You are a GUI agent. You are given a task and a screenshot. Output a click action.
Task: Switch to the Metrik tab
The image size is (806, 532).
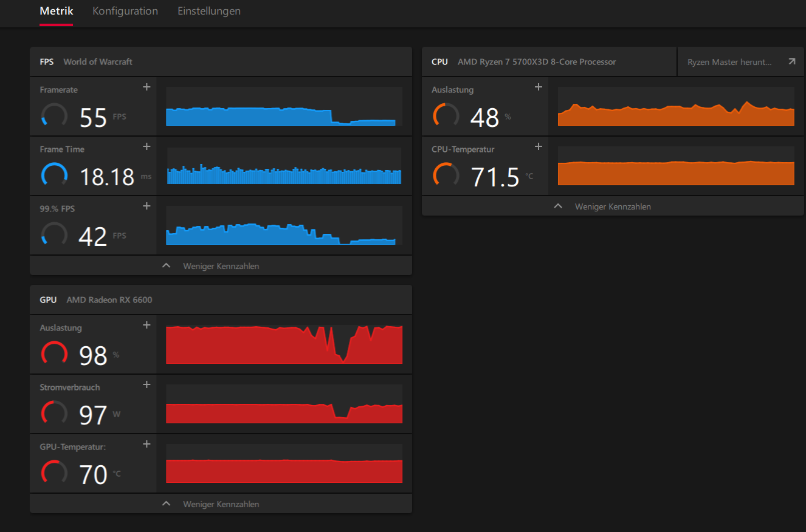pos(57,11)
